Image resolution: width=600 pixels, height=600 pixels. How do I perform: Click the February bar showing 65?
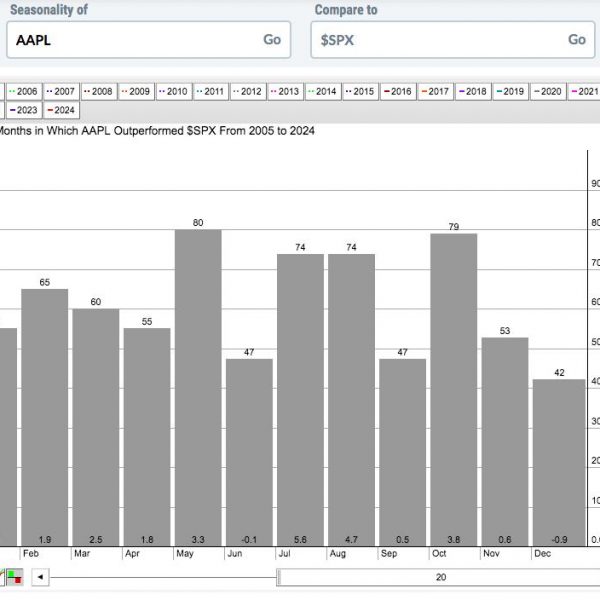[45, 417]
